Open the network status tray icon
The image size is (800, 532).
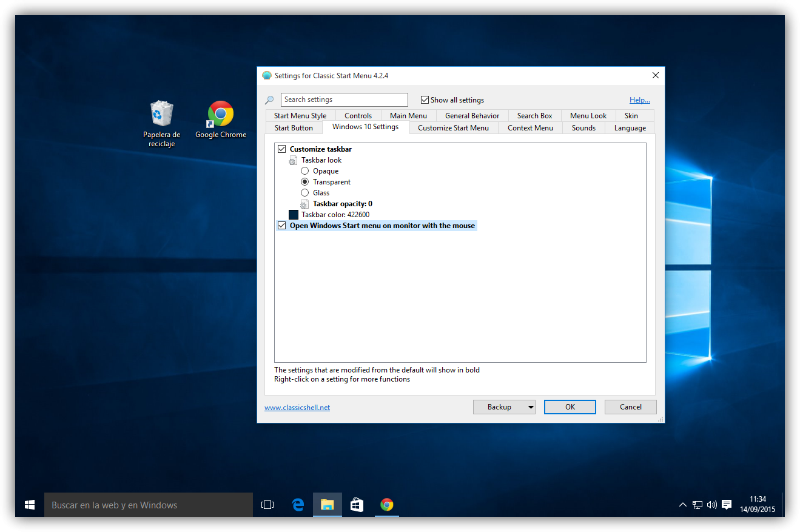click(x=697, y=505)
